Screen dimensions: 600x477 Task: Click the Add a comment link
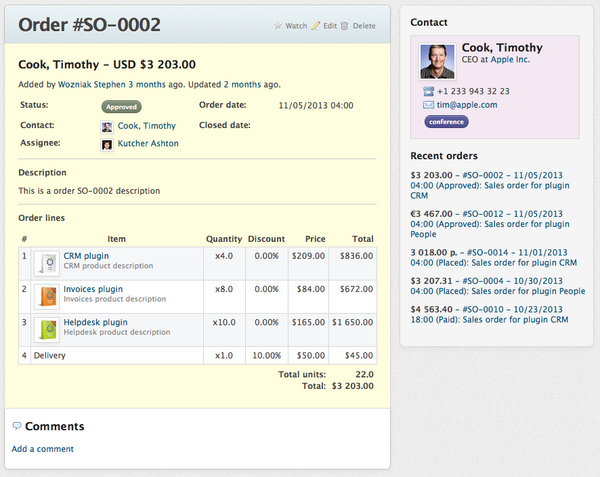(x=42, y=449)
